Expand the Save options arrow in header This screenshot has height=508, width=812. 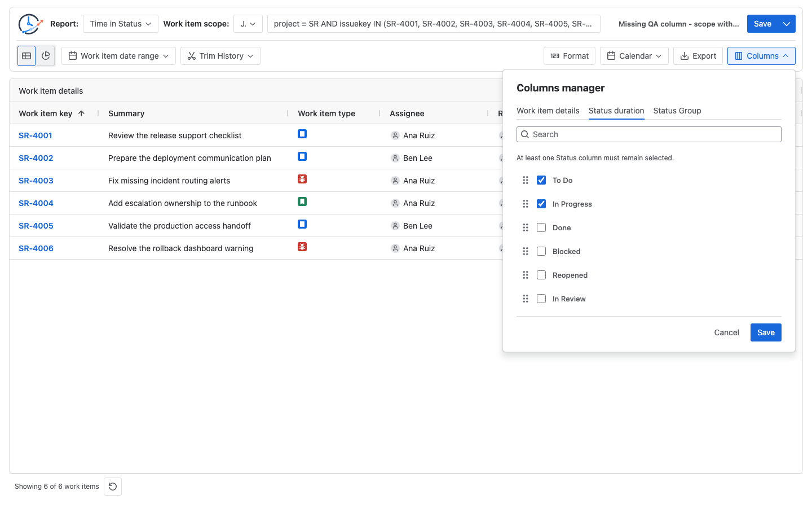pyautogui.click(x=787, y=24)
